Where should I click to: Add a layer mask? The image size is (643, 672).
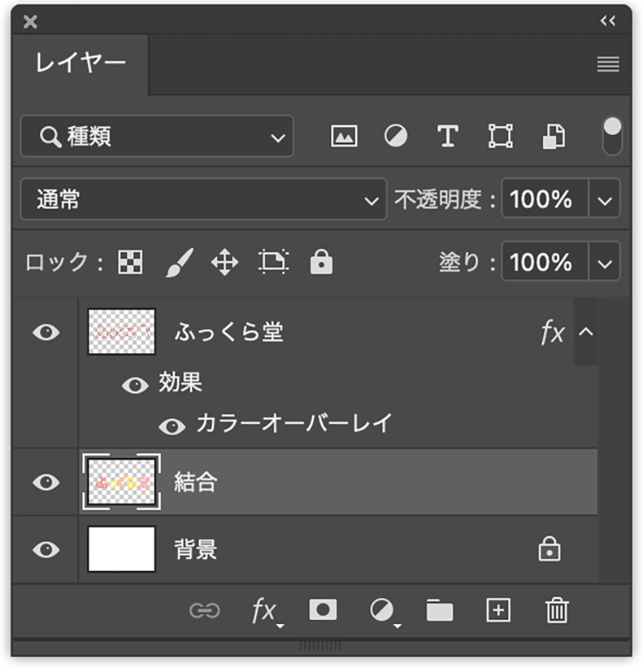coord(322,609)
